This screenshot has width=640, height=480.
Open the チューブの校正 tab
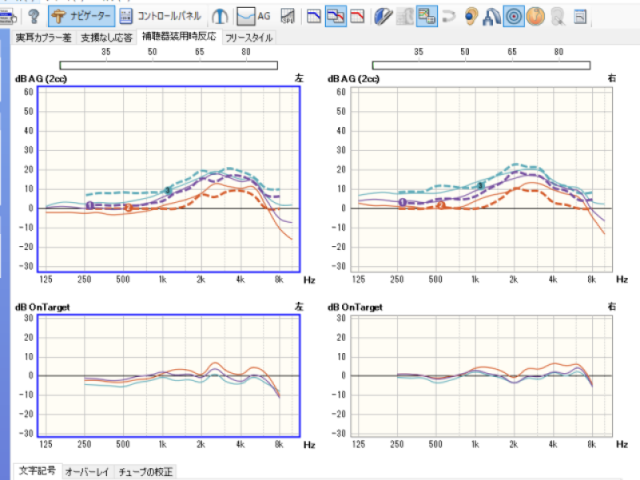145,470
